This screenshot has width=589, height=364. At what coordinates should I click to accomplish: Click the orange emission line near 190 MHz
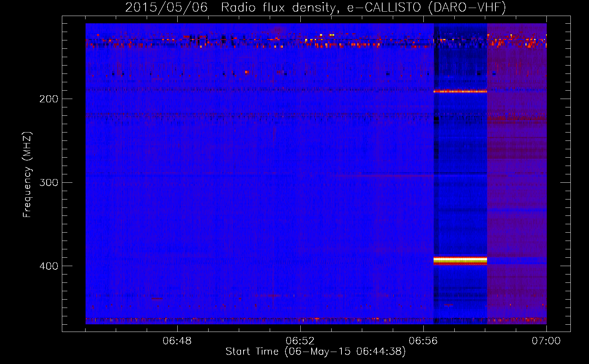point(460,91)
